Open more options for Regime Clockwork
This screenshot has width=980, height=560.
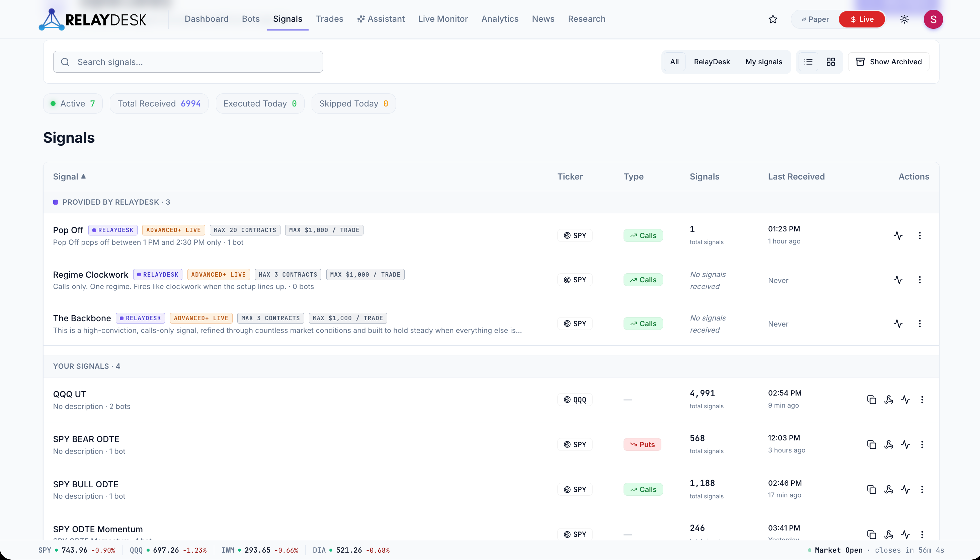click(920, 280)
